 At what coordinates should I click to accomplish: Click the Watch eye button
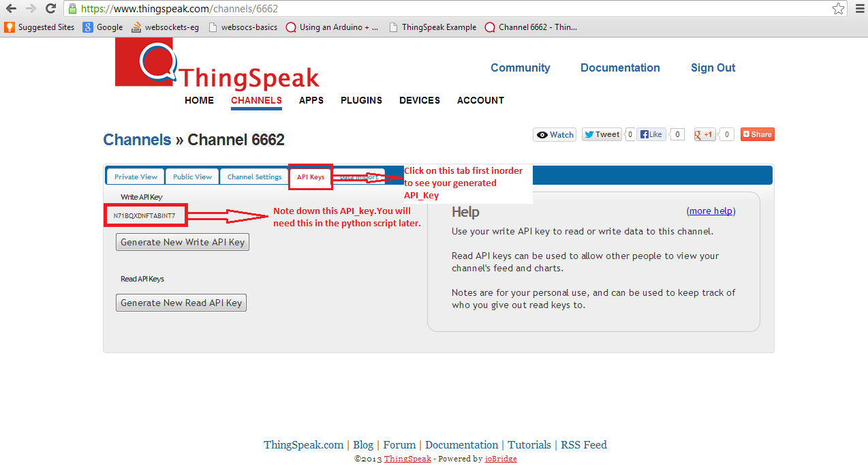[x=555, y=135]
